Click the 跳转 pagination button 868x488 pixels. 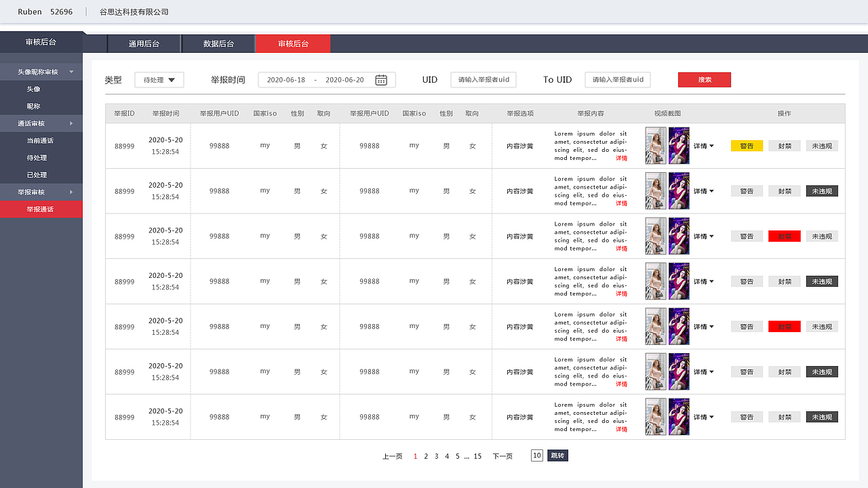tap(557, 455)
